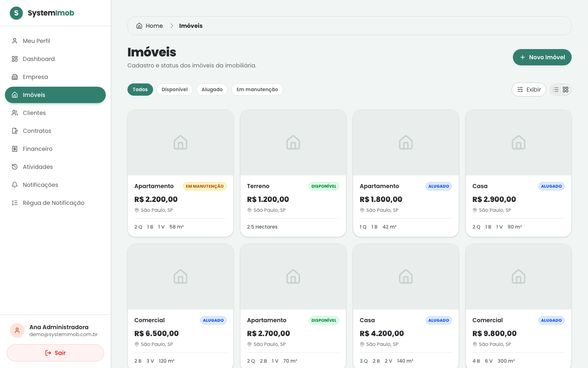The width and height of the screenshot is (588, 368).
Task: Click the R$ 1.800,00 price
Action: point(381,200)
